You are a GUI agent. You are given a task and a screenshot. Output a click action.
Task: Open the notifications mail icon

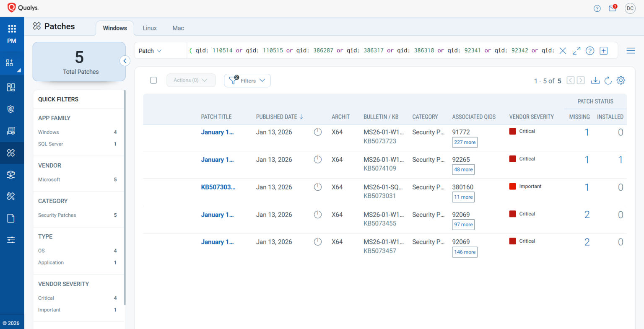point(613,8)
